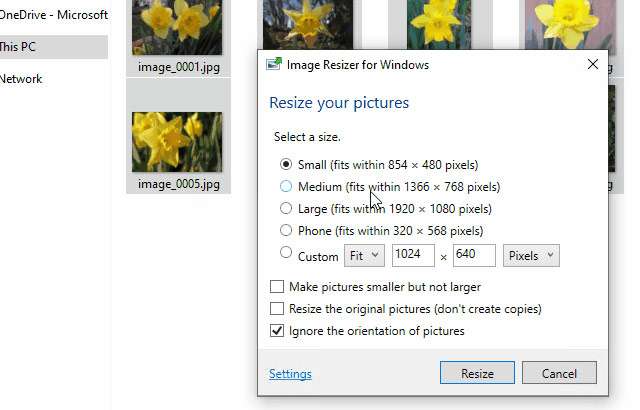
Task: Open This PC in navigation pane
Action: pyautogui.click(x=18, y=46)
